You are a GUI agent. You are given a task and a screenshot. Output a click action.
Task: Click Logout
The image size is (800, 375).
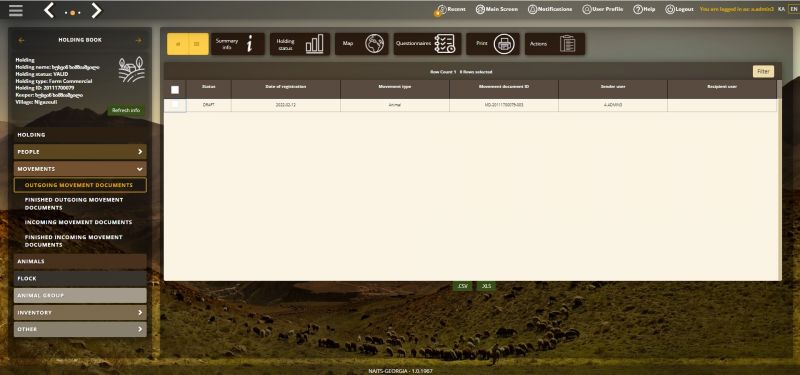click(679, 9)
